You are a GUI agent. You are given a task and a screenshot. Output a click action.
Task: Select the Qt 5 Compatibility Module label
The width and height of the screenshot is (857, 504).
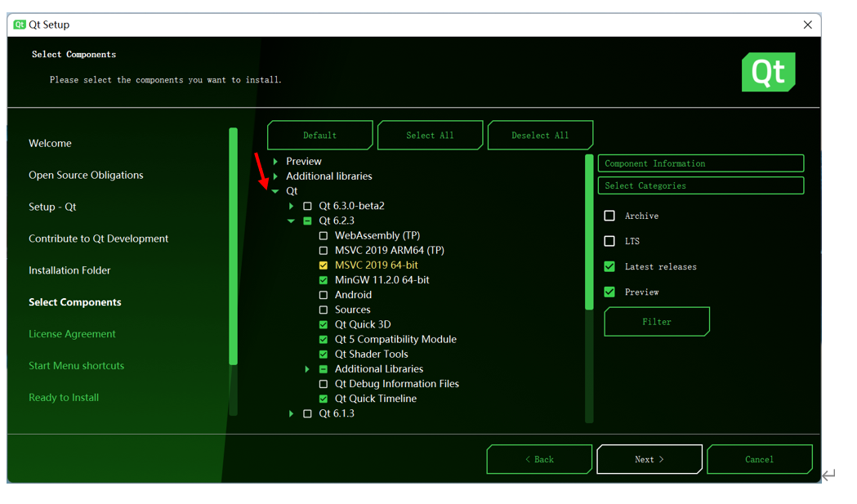point(395,340)
